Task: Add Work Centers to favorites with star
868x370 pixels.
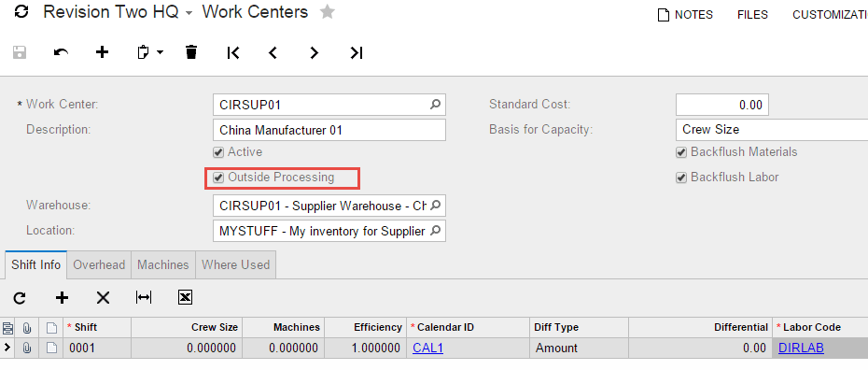Action: point(328,12)
